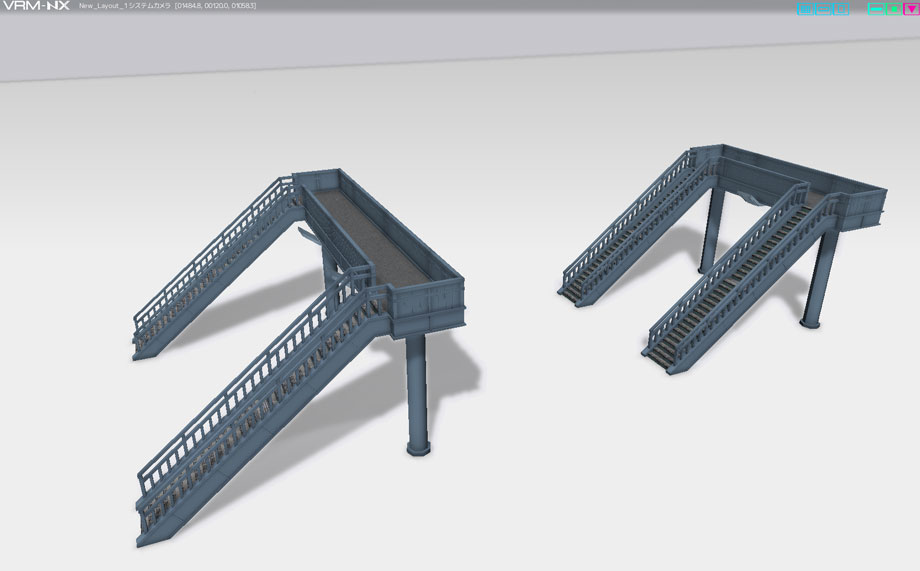The height and width of the screenshot is (571, 920).
Task: Click the New_Layout_1 system camera title
Action: pos(125,6)
